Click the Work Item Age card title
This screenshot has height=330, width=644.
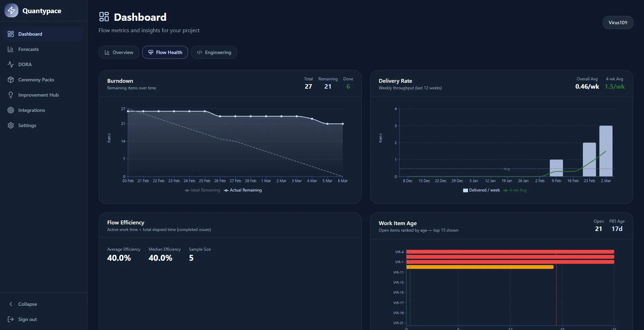click(398, 223)
